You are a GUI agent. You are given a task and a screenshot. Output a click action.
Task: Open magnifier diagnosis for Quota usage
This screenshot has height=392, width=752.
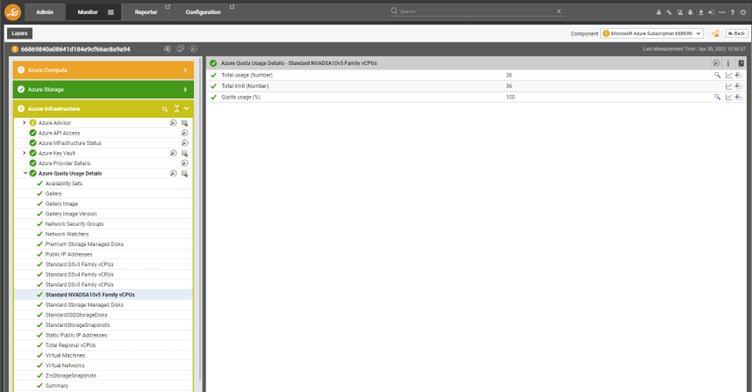point(717,97)
